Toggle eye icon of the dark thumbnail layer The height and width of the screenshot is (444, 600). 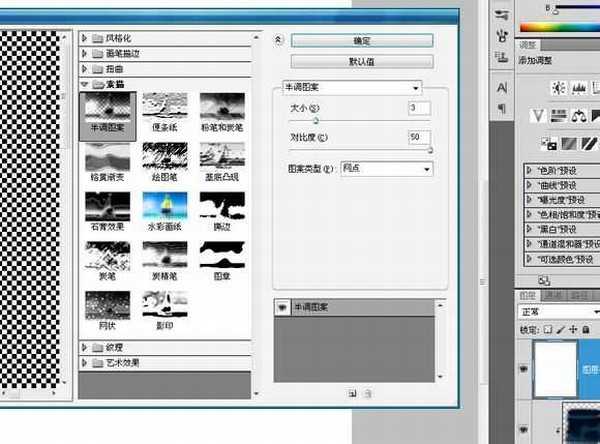(x=523, y=426)
